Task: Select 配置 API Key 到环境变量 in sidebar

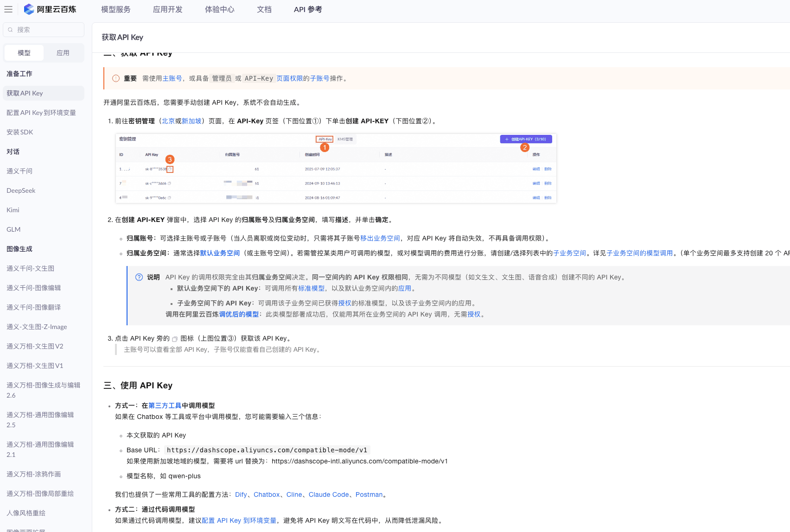Action: 41,113
